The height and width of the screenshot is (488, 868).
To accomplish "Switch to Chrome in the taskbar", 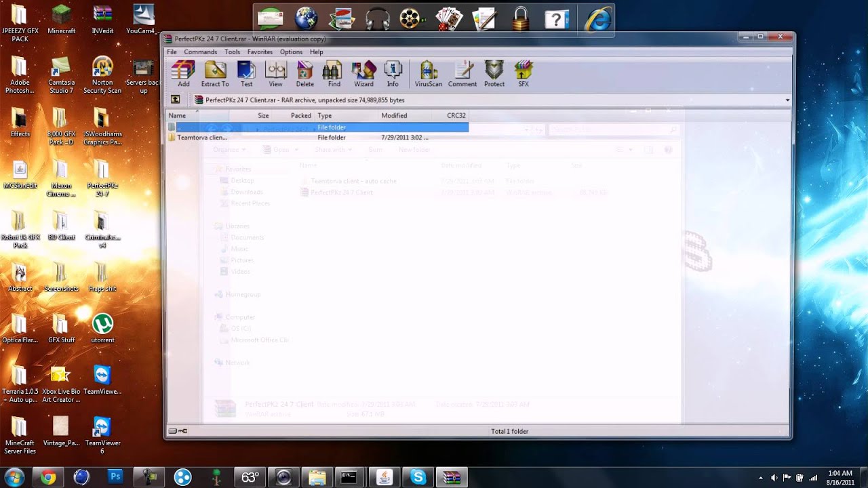I will (x=48, y=477).
